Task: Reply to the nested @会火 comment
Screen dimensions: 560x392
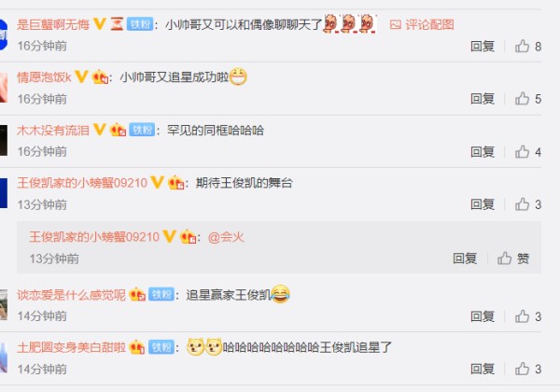Action: coord(465,259)
